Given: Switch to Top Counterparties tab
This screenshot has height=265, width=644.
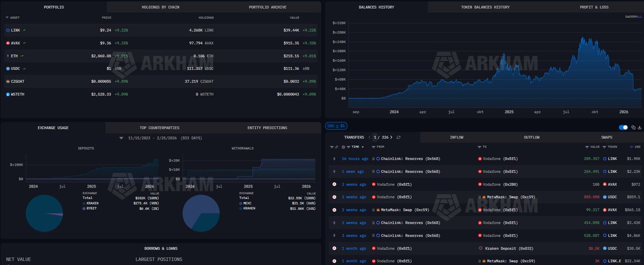Looking at the screenshot, I should [159, 128].
